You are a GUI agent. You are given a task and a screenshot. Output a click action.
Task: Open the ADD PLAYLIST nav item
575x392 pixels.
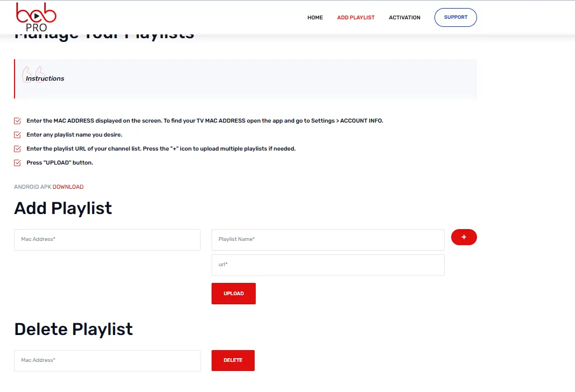(355, 18)
